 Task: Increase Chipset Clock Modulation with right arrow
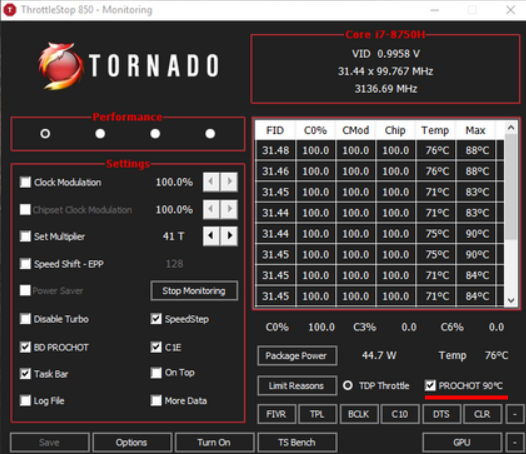coord(229,209)
